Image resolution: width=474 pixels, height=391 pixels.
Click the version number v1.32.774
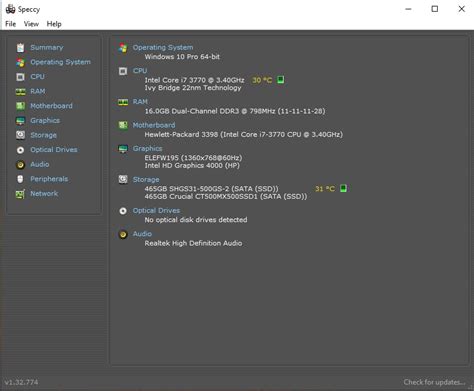(x=21, y=382)
